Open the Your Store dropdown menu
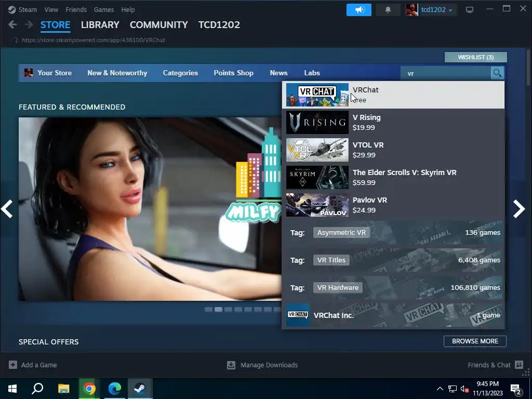Viewport: 532px width, 399px height. pyautogui.click(x=54, y=73)
